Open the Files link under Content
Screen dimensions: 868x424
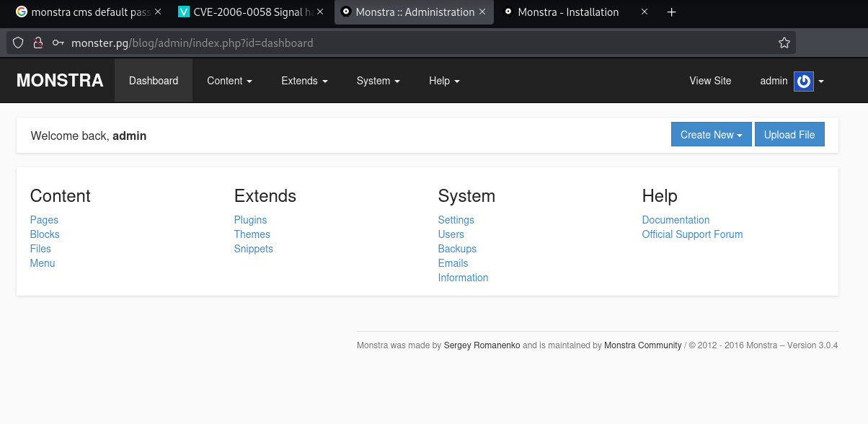tap(40, 249)
